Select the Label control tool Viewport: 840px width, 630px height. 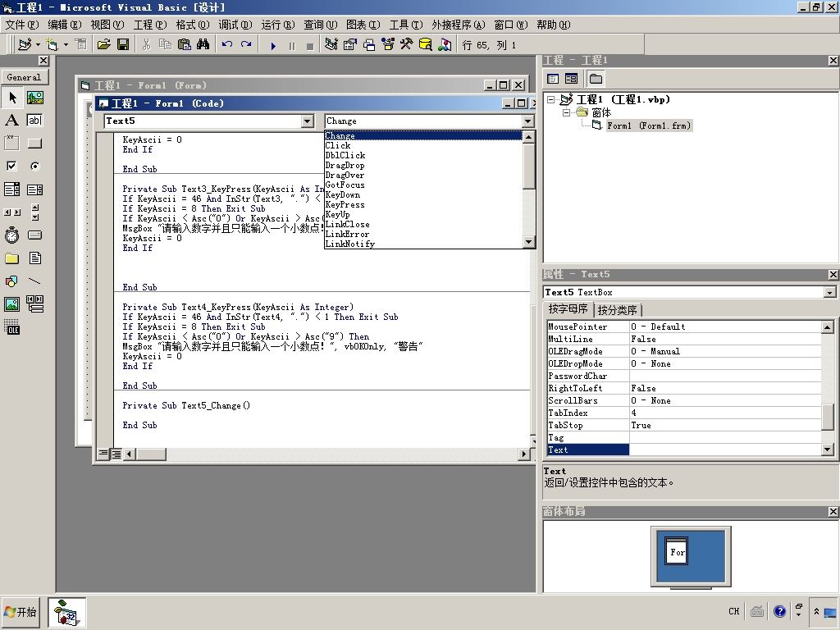tap(11, 121)
